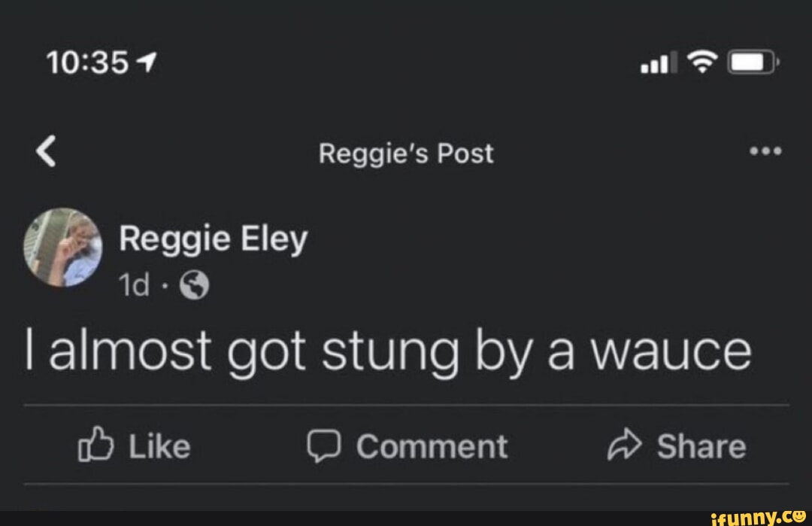Select the post text about the wauce
Image resolution: width=812 pixels, height=526 pixels.
tap(390, 348)
